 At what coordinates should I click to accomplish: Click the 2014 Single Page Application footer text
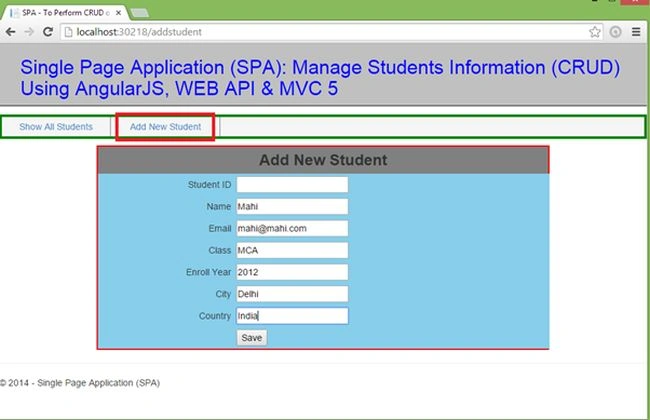80,383
